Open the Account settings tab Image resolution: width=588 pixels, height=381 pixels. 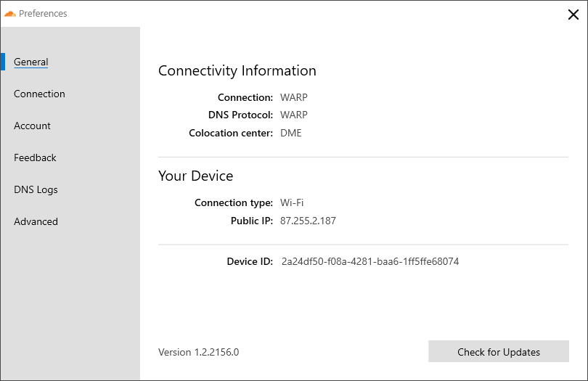(32, 126)
